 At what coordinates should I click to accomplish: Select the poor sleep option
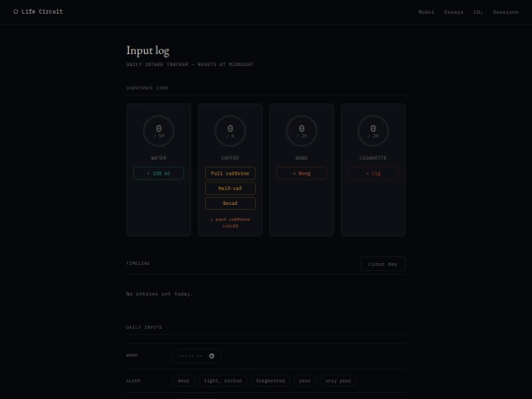[304, 380]
